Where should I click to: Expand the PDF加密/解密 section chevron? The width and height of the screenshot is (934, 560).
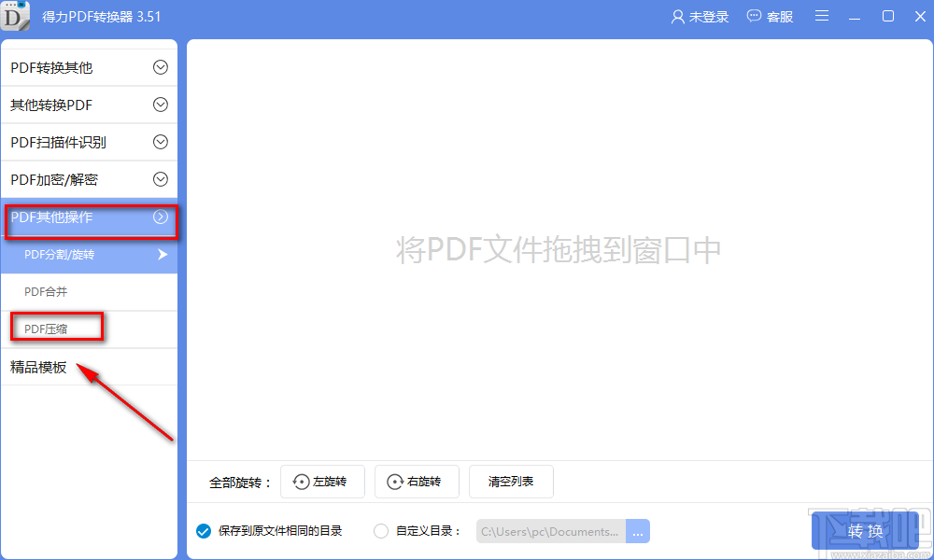click(161, 179)
